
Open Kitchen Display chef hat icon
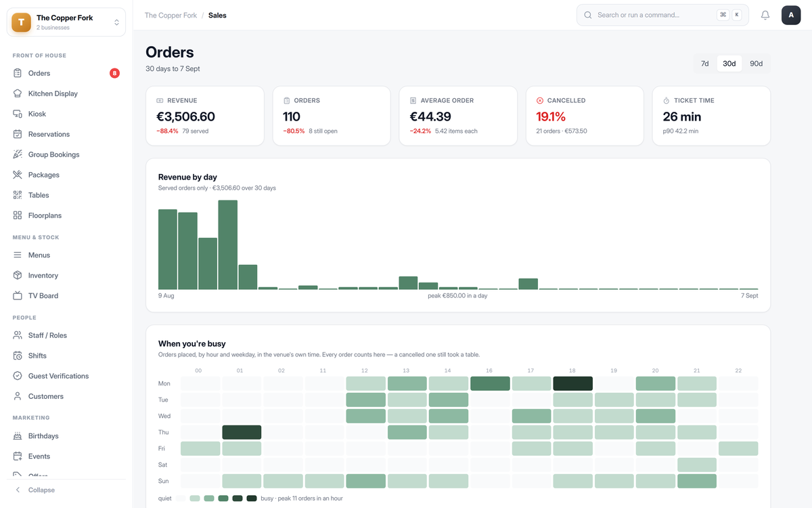click(x=18, y=93)
